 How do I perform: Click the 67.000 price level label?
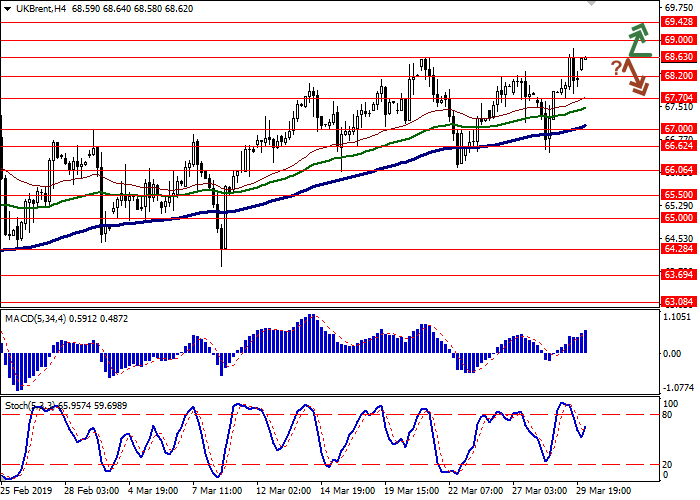coord(679,129)
